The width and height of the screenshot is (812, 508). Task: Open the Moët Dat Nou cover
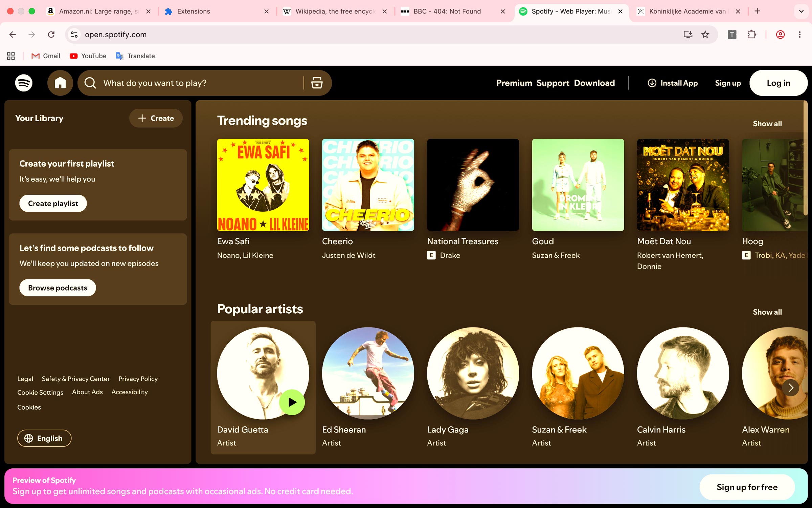click(x=683, y=185)
